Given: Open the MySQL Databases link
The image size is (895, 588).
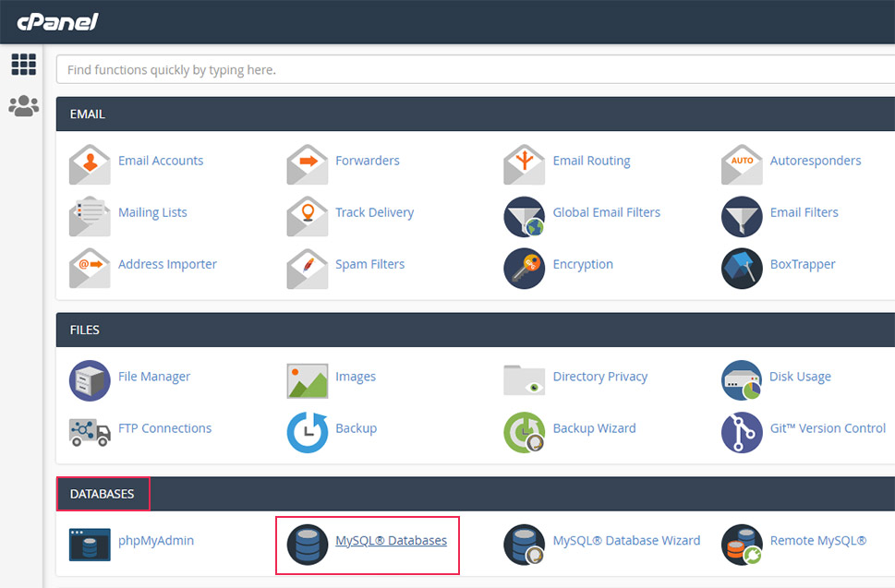Looking at the screenshot, I should (x=391, y=541).
